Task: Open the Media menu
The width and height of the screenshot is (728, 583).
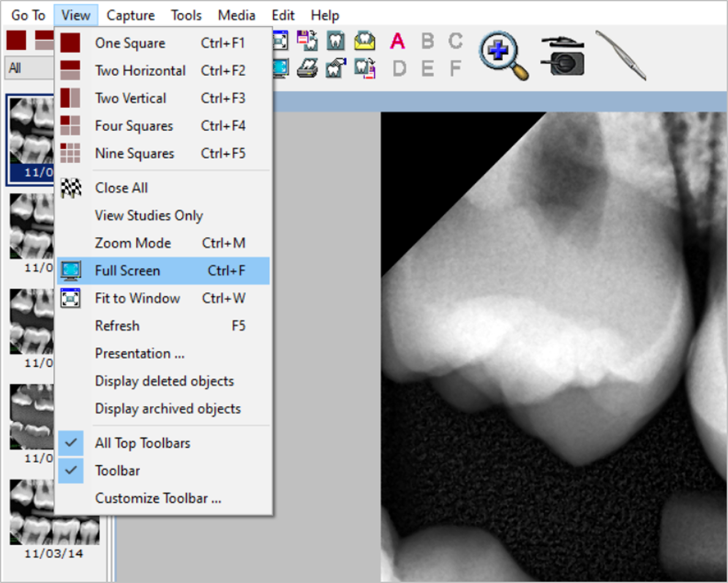Action: tap(237, 15)
